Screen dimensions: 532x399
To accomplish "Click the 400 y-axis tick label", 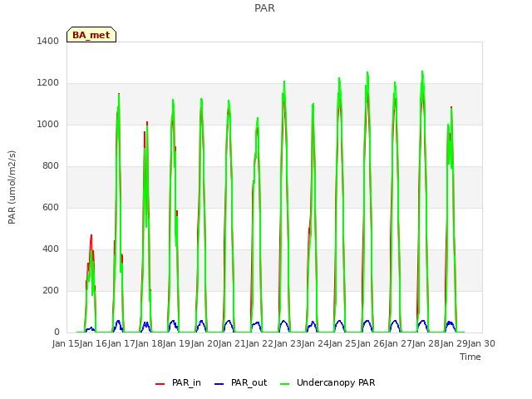I will (51, 249).
